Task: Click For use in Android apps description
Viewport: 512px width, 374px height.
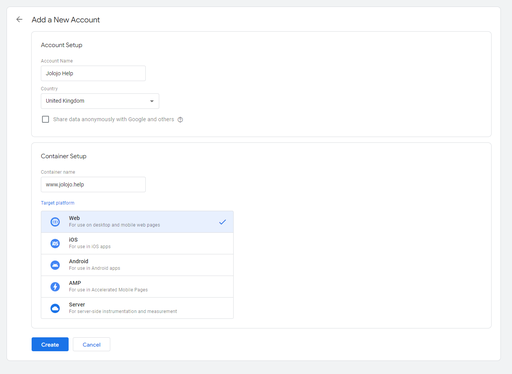Action: [94, 268]
